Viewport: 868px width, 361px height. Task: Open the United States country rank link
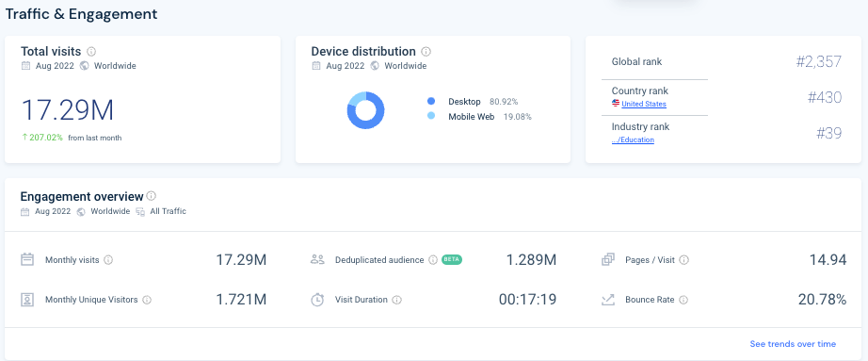pyautogui.click(x=644, y=105)
